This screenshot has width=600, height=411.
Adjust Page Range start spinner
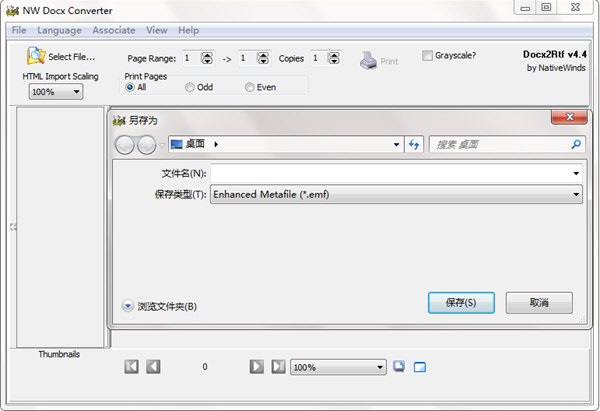[207, 58]
